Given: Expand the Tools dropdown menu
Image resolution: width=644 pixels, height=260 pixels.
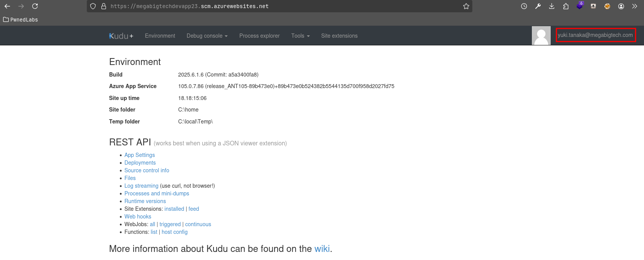Looking at the screenshot, I should click(x=300, y=36).
